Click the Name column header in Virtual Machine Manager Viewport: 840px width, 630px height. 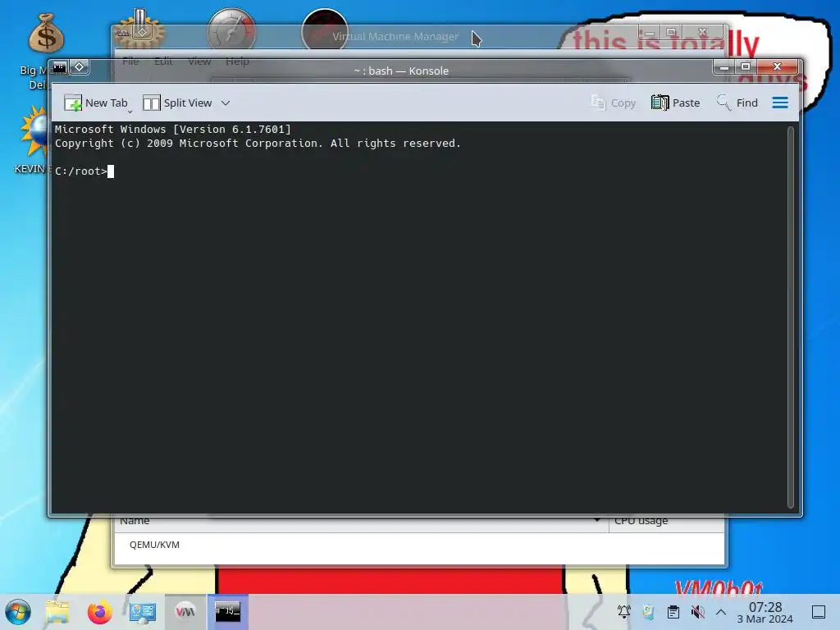tap(362, 521)
